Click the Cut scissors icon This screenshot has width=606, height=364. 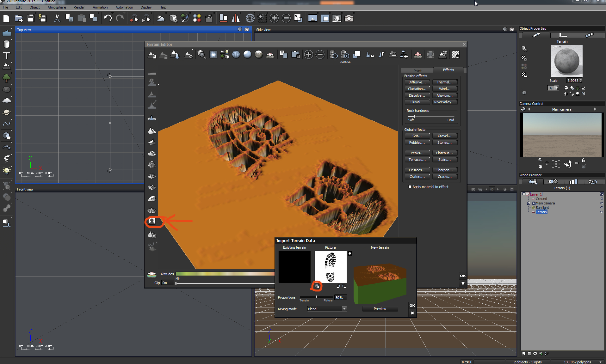click(x=57, y=18)
